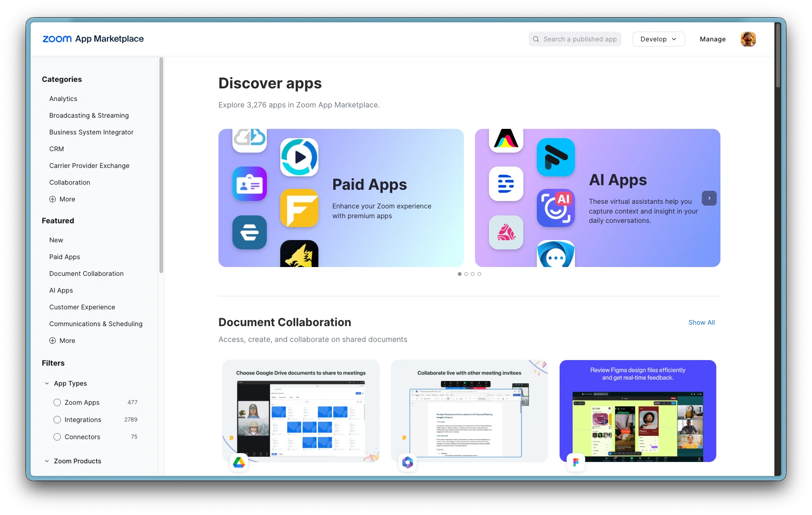Click the Figma app icon
Screen dimensions: 812x515
(x=575, y=462)
